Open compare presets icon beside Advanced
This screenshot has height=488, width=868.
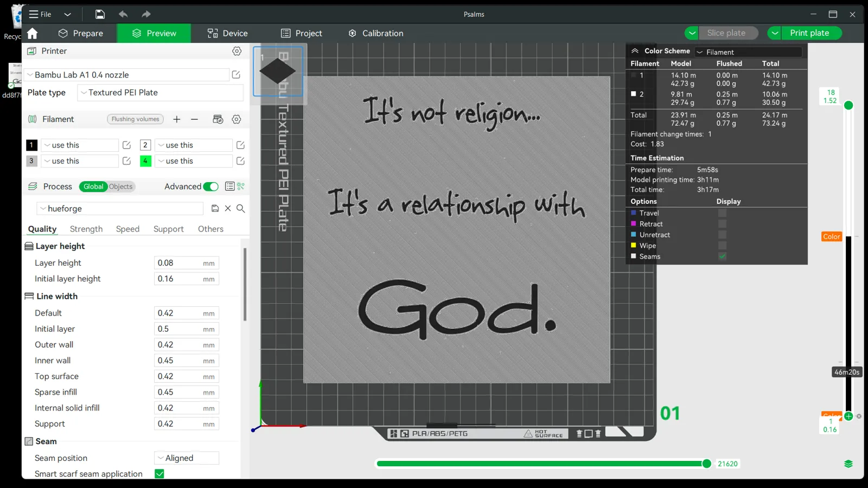(x=241, y=187)
